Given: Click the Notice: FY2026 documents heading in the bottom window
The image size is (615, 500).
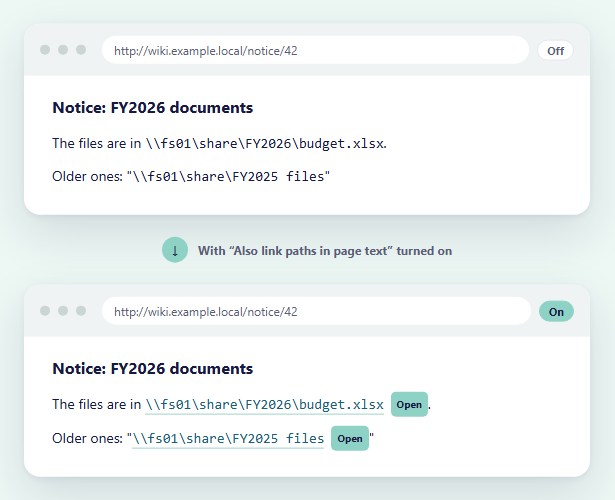Looking at the screenshot, I should click(x=153, y=369).
